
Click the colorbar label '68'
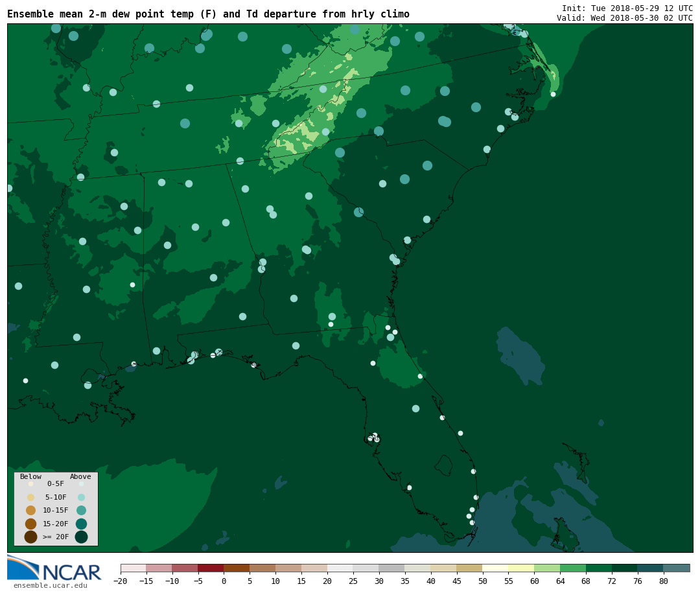click(586, 581)
